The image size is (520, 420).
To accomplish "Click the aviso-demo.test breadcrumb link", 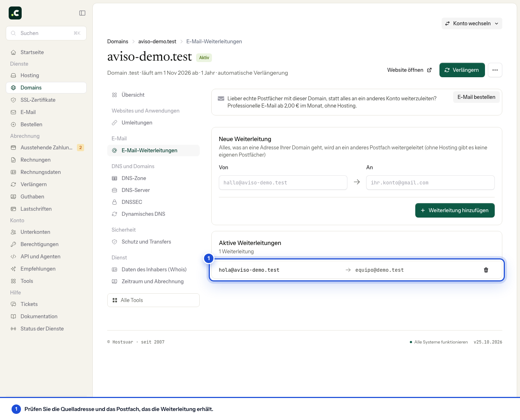I will [157, 41].
